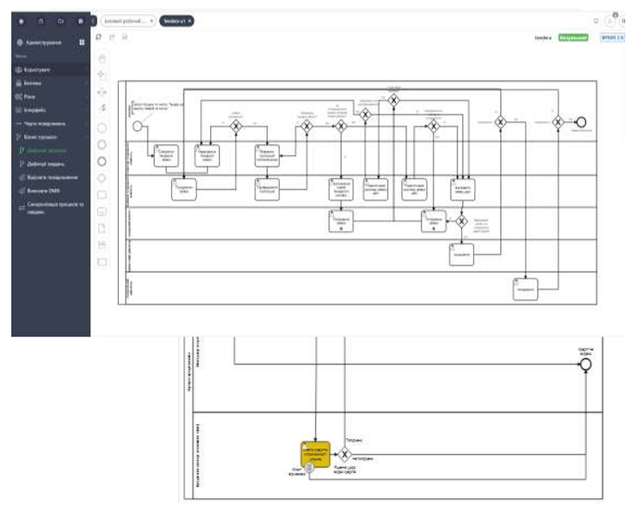Select the first task after the start event
640x518 pixels.
tap(167, 156)
